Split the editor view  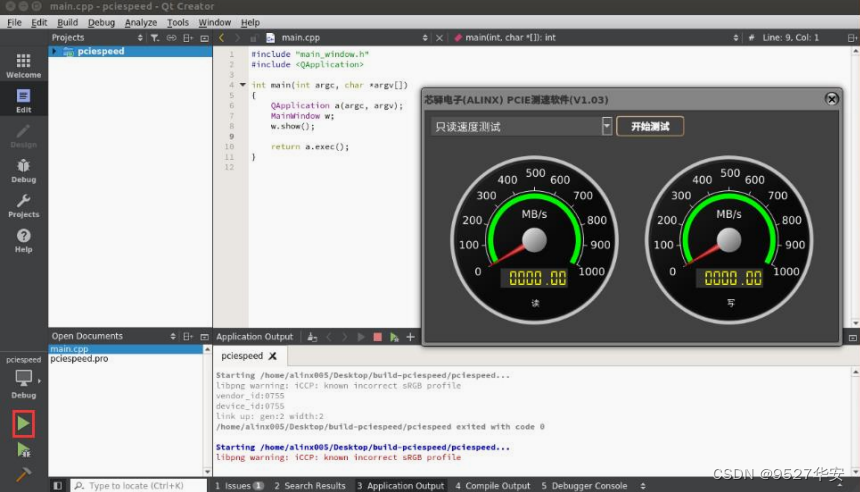point(852,38)
